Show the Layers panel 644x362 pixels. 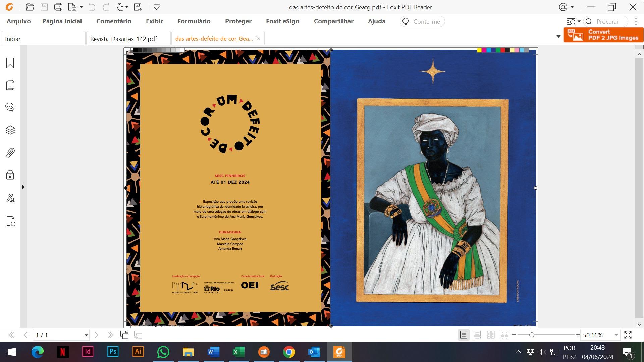coord(10,130)
